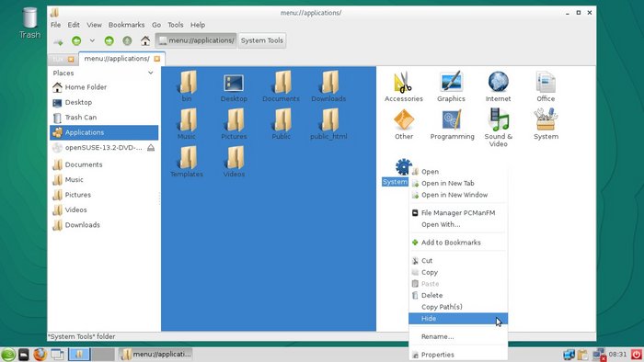Choose Properties in context menu
The image size is (644, 362).
click(x=458, y=355)
